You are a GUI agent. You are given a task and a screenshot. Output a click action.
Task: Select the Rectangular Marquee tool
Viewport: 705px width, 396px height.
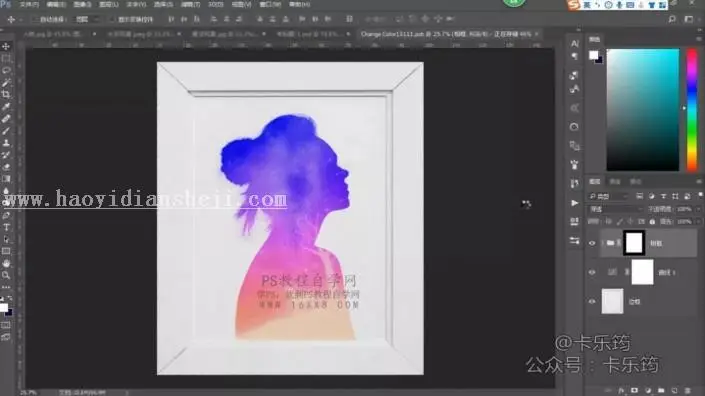(x=6, y=58)
